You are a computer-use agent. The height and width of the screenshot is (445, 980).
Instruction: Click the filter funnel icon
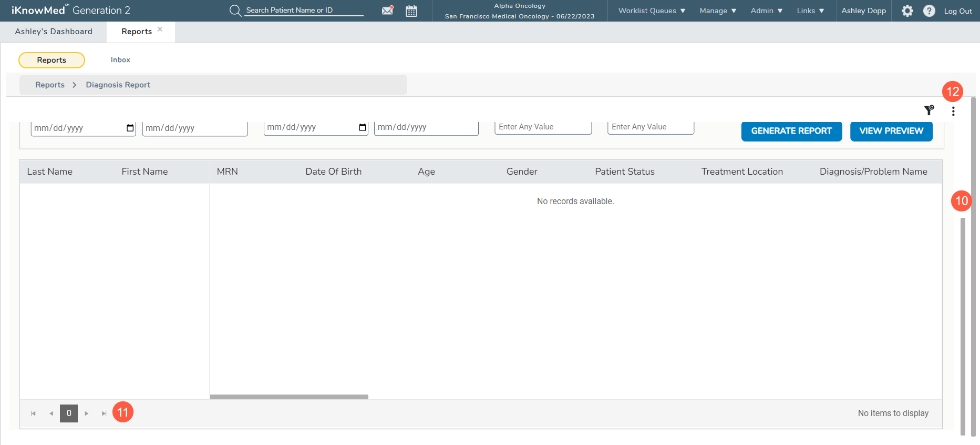[x=929, y=110]
